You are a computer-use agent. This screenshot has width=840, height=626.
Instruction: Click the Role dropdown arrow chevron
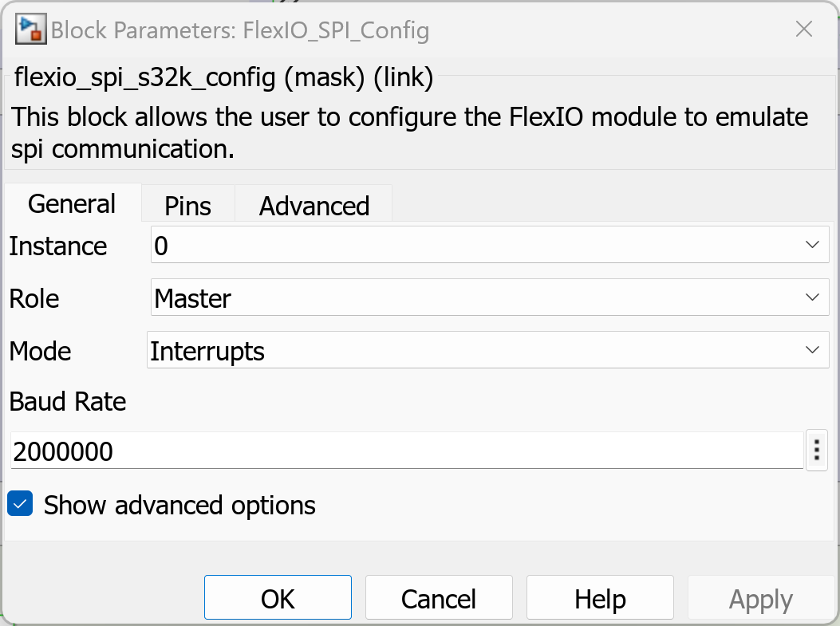point(812,298)
